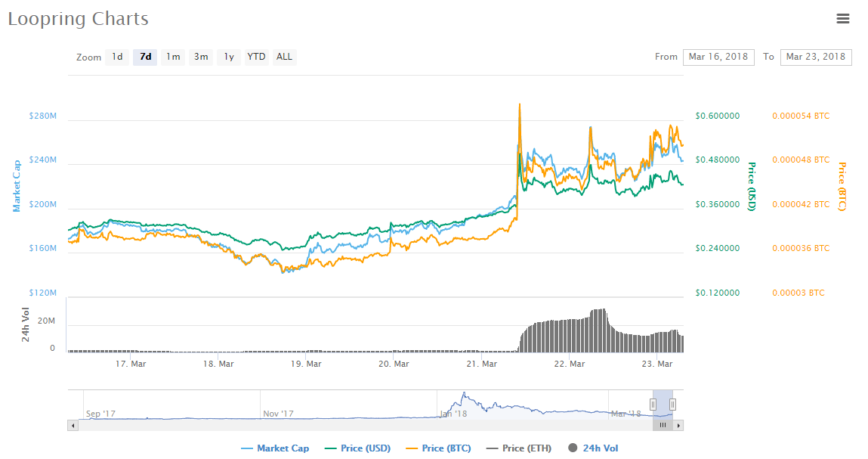Switch zoom to 3m range

(x=201, y=57)
